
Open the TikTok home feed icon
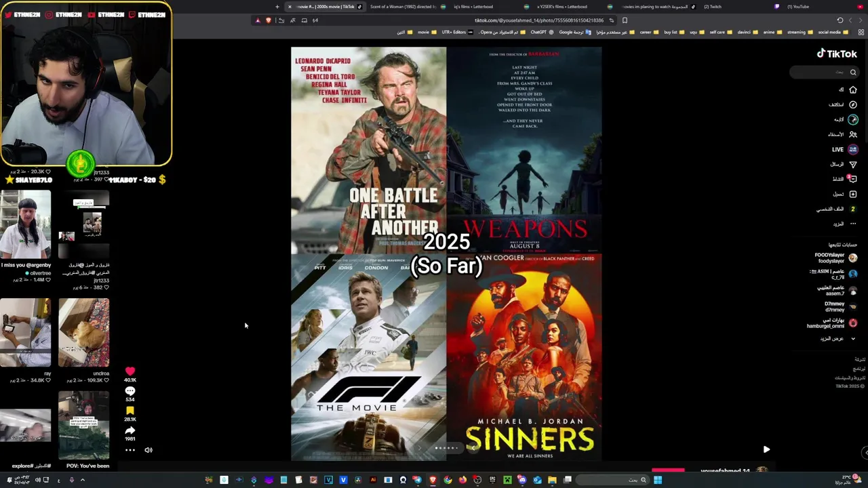coord(853,89)
